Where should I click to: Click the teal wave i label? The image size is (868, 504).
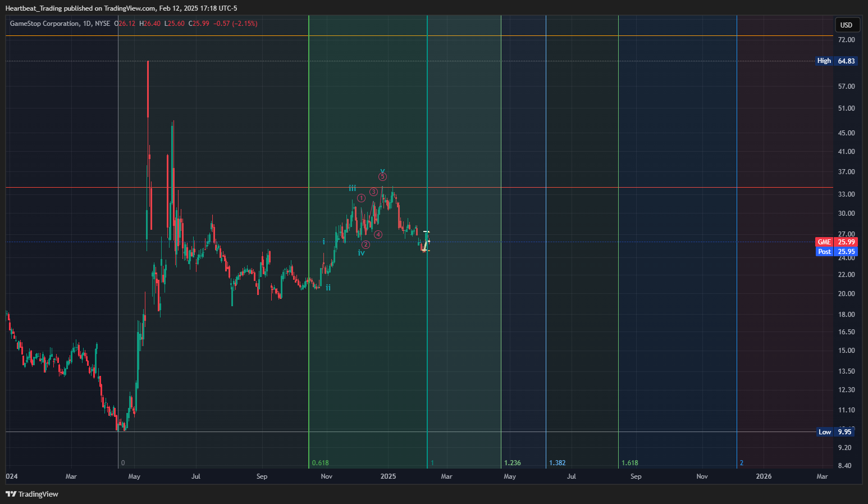coord(324,242)
